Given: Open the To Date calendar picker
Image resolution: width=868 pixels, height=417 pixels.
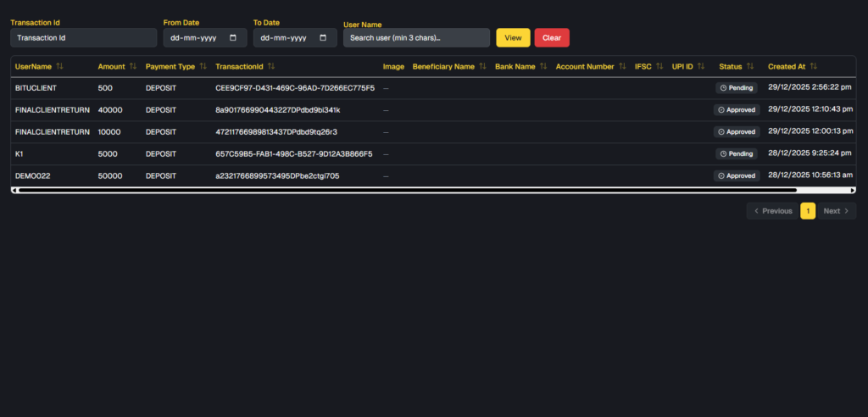Looking at the screenshot, I should [323, 38].
